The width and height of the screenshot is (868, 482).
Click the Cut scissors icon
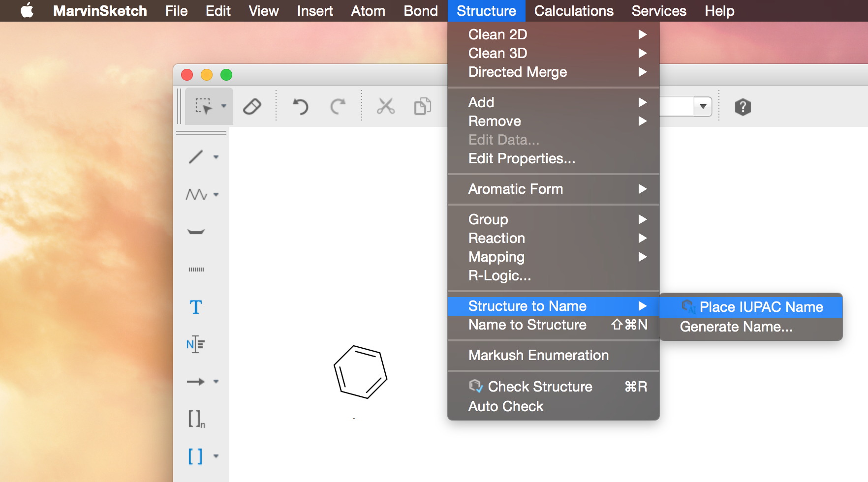point(385,106)
